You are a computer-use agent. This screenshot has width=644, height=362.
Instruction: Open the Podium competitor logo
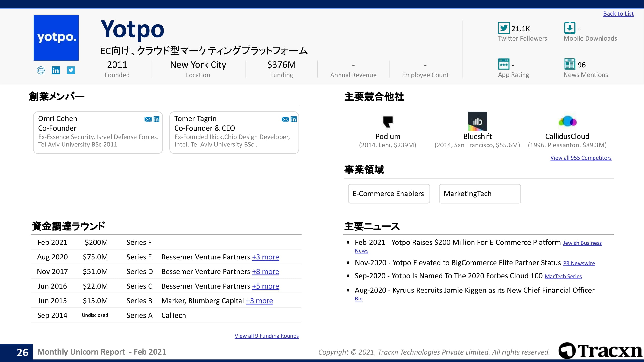[388, 122]
